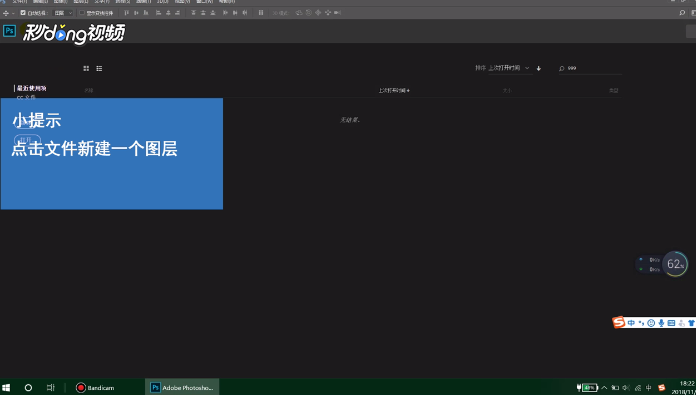Click Distribute left edges icon
Screen dimensions: 696x395
tap(225, 13)
